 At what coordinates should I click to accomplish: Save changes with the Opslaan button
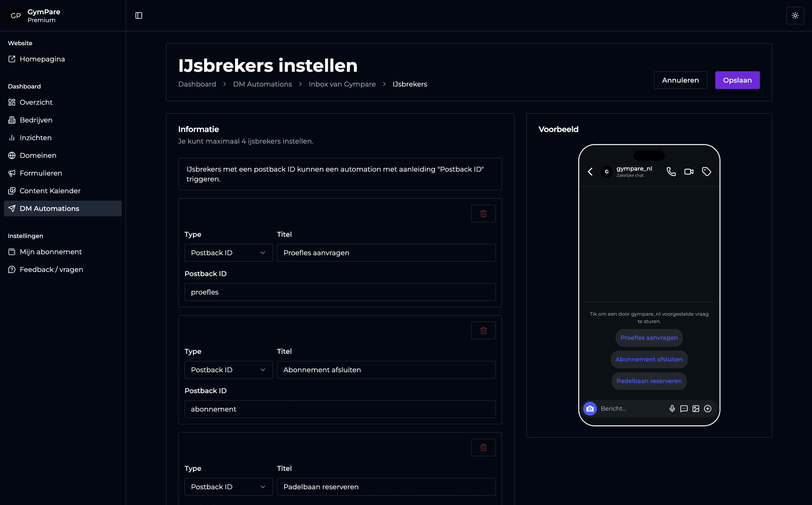tap(737, 80)
